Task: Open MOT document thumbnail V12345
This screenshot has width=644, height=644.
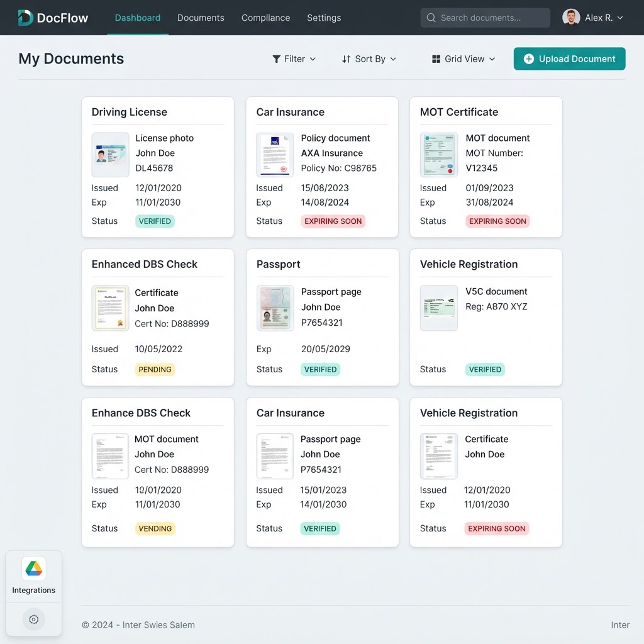Action: point(438,155)
